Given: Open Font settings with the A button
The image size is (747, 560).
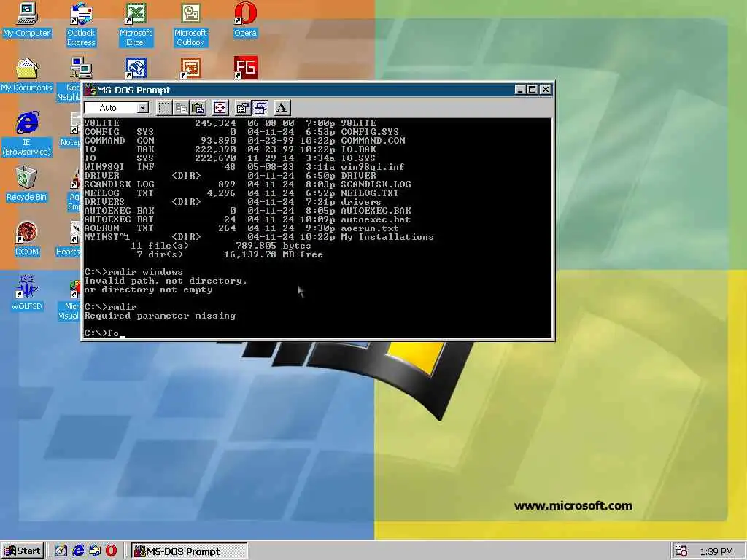Looking at the screenshot, I should coord(282,108).
